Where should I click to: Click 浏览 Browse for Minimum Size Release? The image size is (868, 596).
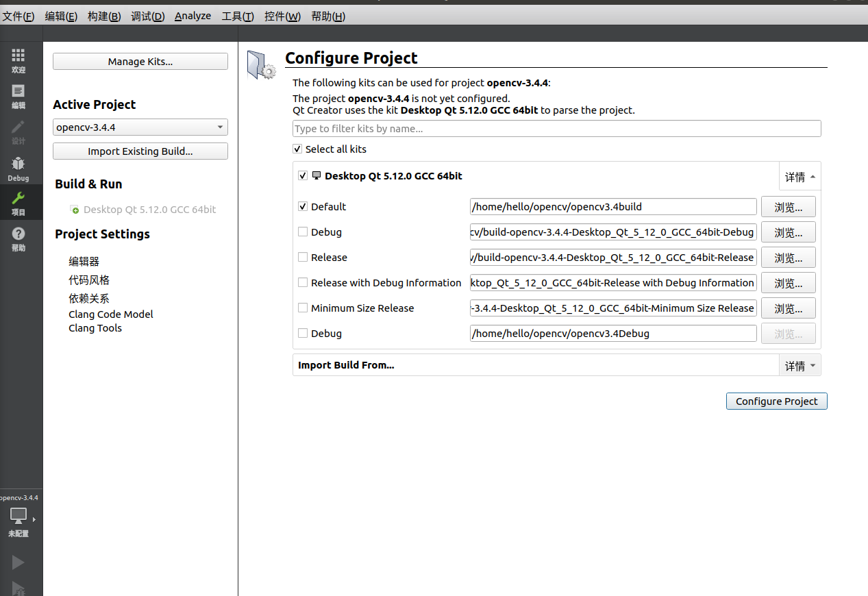789,308
